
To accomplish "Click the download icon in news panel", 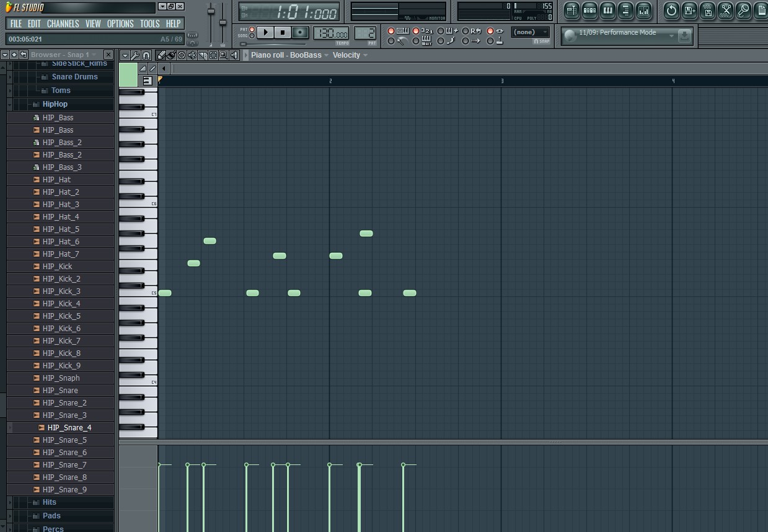I will (x=685, y=36).
